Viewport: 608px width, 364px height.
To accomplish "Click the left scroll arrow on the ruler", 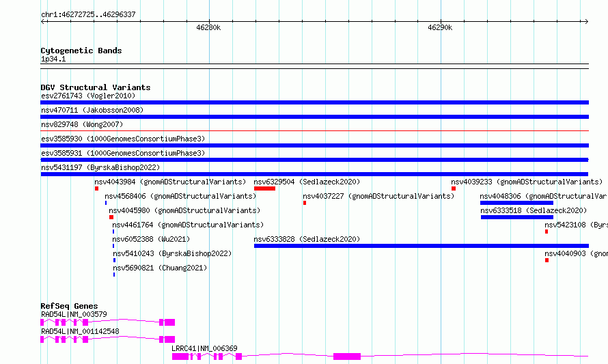I will (44, 22).
